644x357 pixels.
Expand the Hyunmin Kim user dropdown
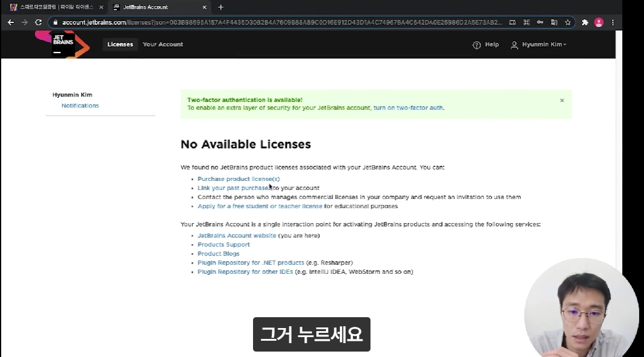click(x=544, y=45)
